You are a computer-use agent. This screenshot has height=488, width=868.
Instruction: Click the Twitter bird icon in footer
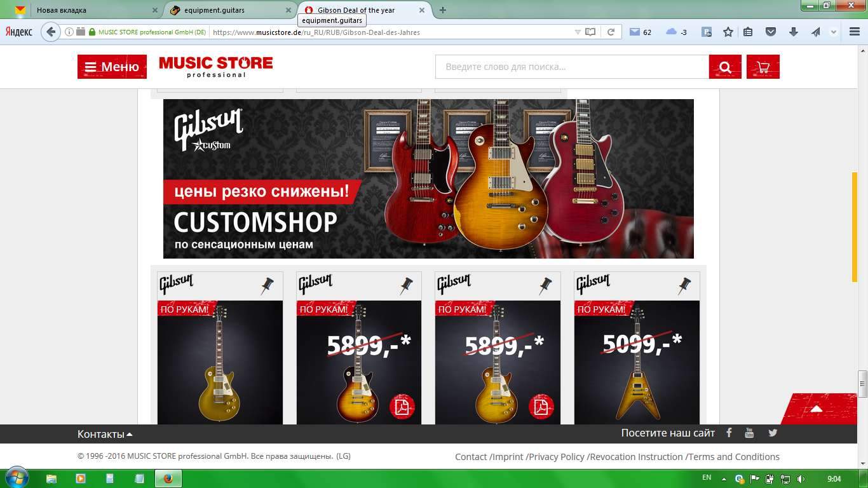click(773, 433)
